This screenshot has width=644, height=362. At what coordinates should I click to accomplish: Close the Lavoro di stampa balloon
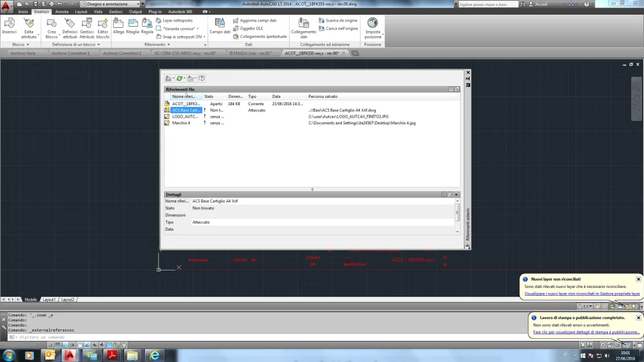(639, 318)
